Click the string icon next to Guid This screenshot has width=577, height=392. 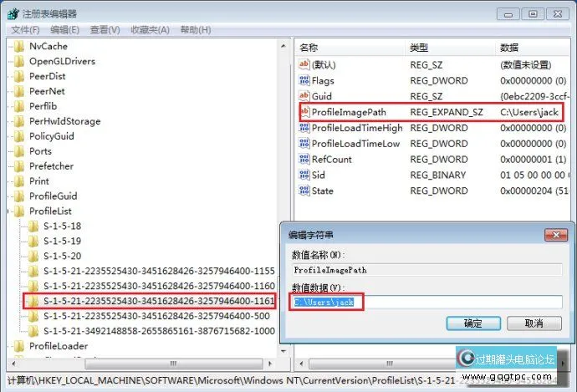pos(304,96)
